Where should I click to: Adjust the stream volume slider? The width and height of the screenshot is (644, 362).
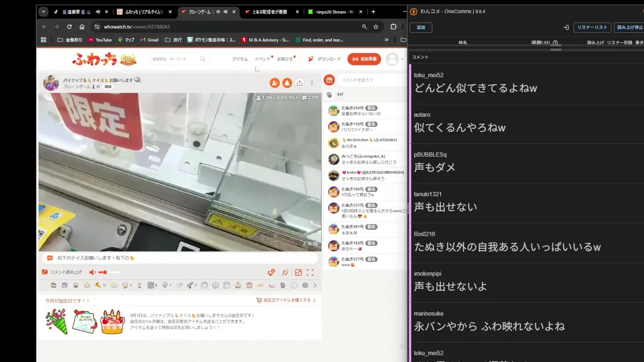pyautogui.click(x=109, y=272)
